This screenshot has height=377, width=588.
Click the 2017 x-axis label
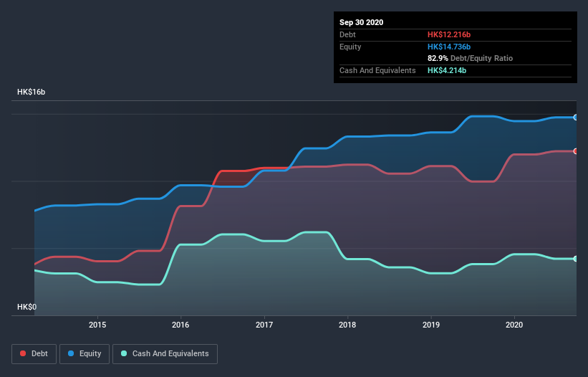pos(264,325)
